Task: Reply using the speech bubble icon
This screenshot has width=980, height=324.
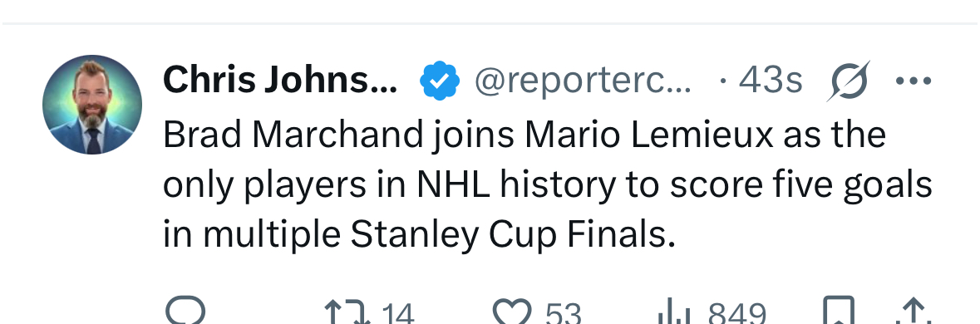Action: [x=185, y=311]
